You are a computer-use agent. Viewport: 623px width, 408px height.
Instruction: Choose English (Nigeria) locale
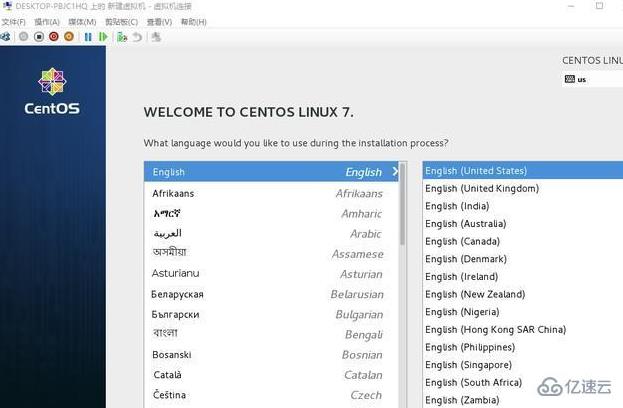pos(523,312)
